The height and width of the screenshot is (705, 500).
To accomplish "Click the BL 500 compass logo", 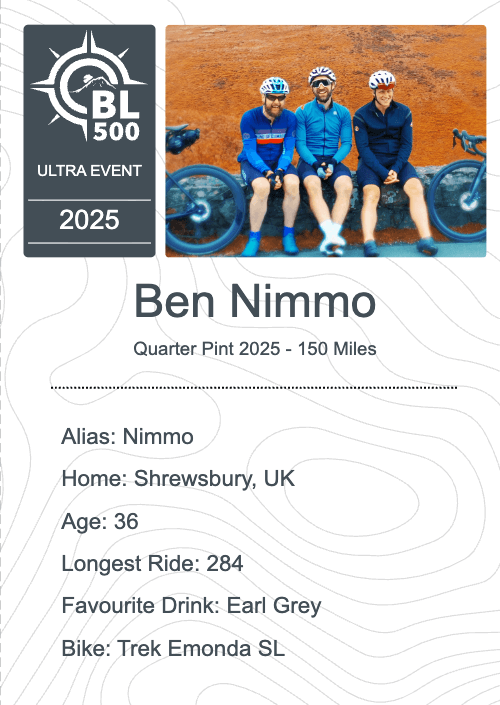I will click(89, 86).
